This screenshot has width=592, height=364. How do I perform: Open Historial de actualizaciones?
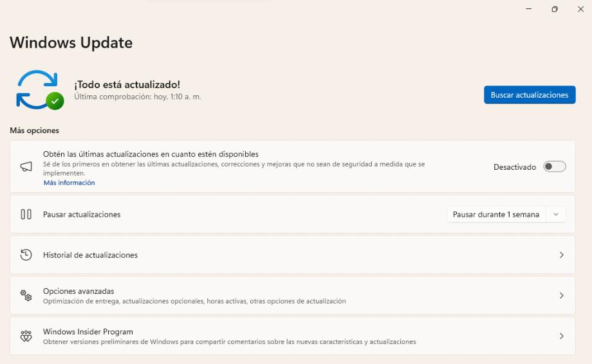(x=293, y=255)
